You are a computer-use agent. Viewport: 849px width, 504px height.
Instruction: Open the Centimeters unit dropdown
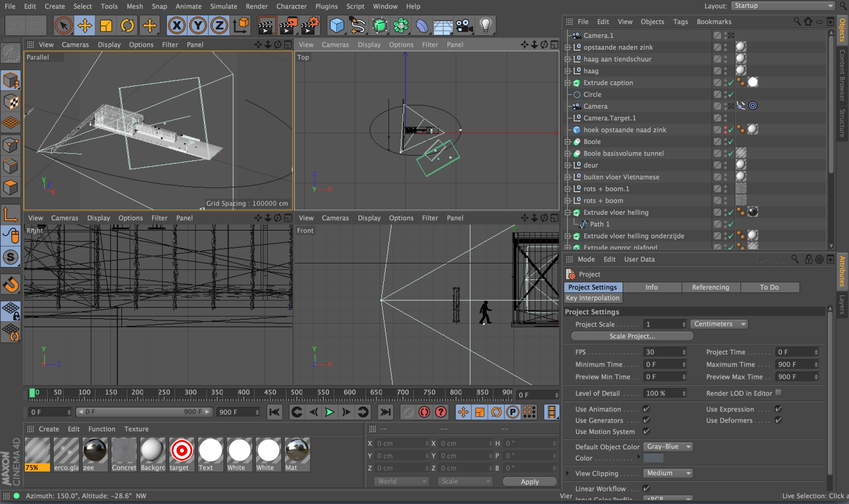point(719,324)
